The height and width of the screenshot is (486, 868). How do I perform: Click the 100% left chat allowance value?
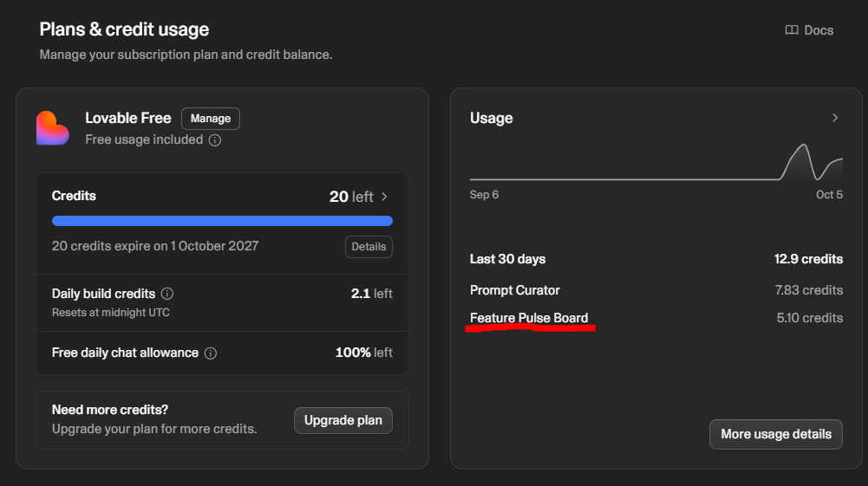pyautogui.click(x=363, y=353)
